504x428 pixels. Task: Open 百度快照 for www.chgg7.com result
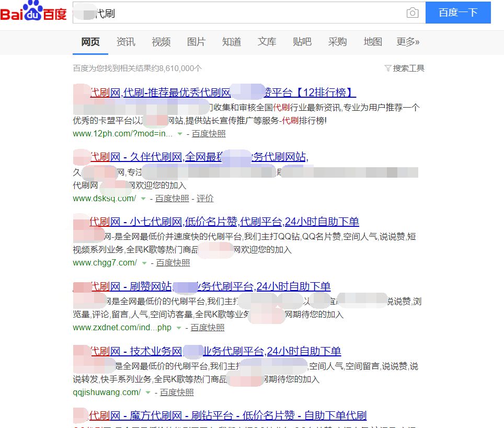(x=173, y=263)
